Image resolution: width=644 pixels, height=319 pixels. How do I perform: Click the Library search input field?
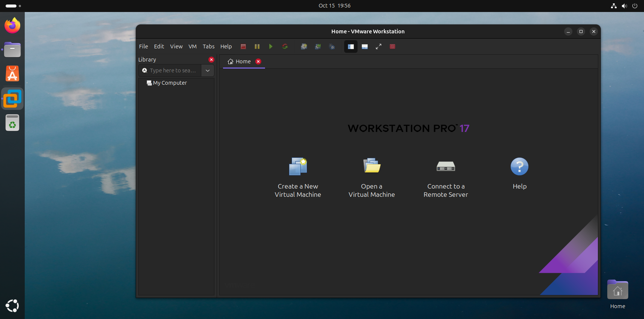[170, 70]
